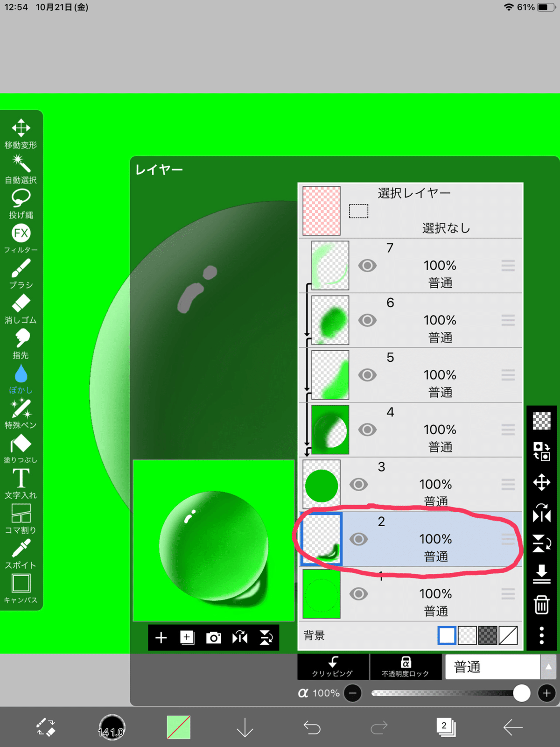The image size is (560, 747).
Task: Open the 普通 blend mode dropdown
Action: [493, 667]
